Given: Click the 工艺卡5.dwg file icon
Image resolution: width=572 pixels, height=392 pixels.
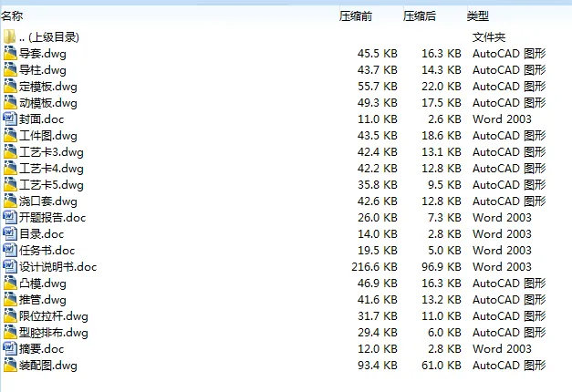Looking at the screenshot, I should (x=10, y=184).
